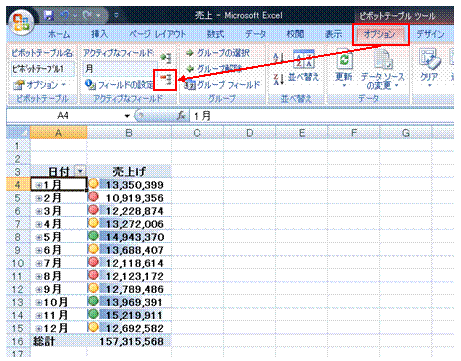Screen dimensions: 461x361
Task: Select the 総計 label cell
Action: click(x=58, y=341)
